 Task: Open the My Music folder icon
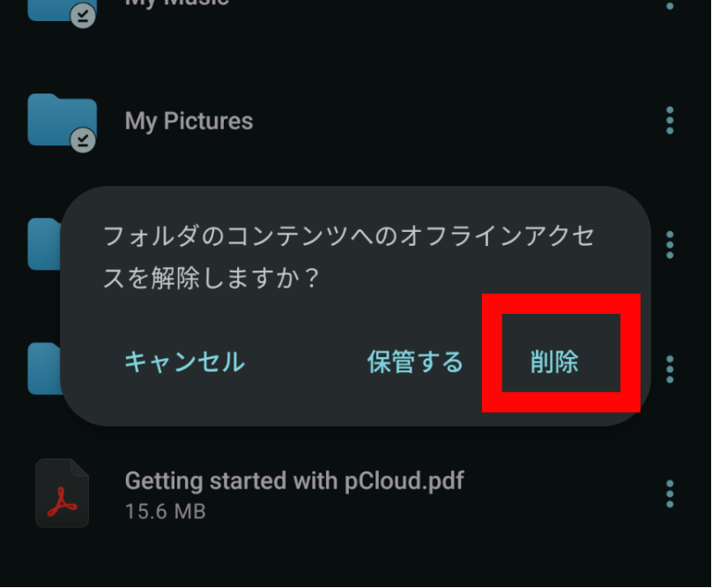tap(63, 11)
